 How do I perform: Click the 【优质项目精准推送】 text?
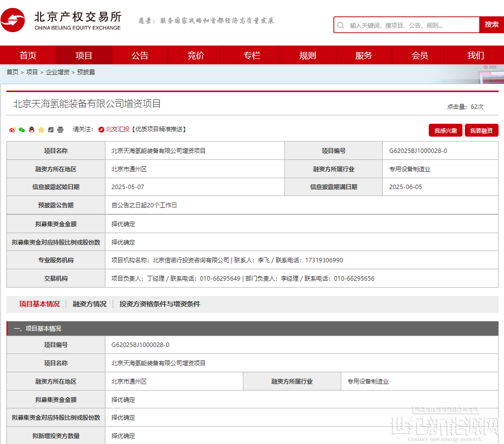159,129
